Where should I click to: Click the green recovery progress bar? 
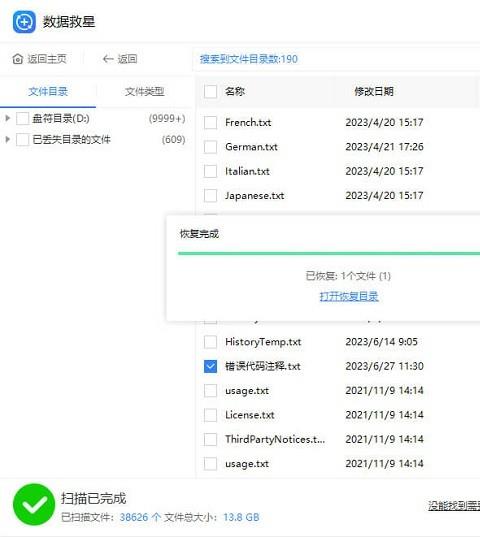pos(329,253)
